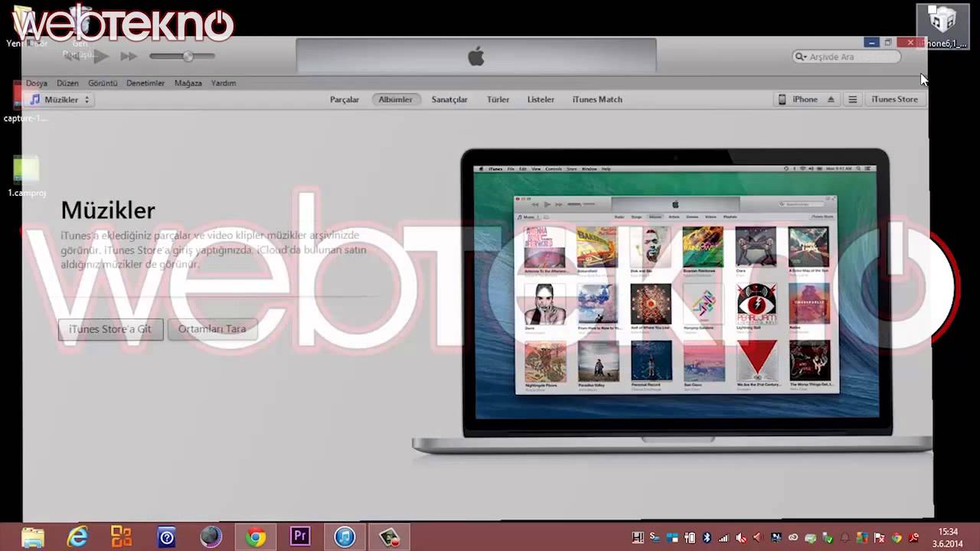Select the Albümler tab
The height and width of the screenshot is (551, 980).
pos(396,99)
